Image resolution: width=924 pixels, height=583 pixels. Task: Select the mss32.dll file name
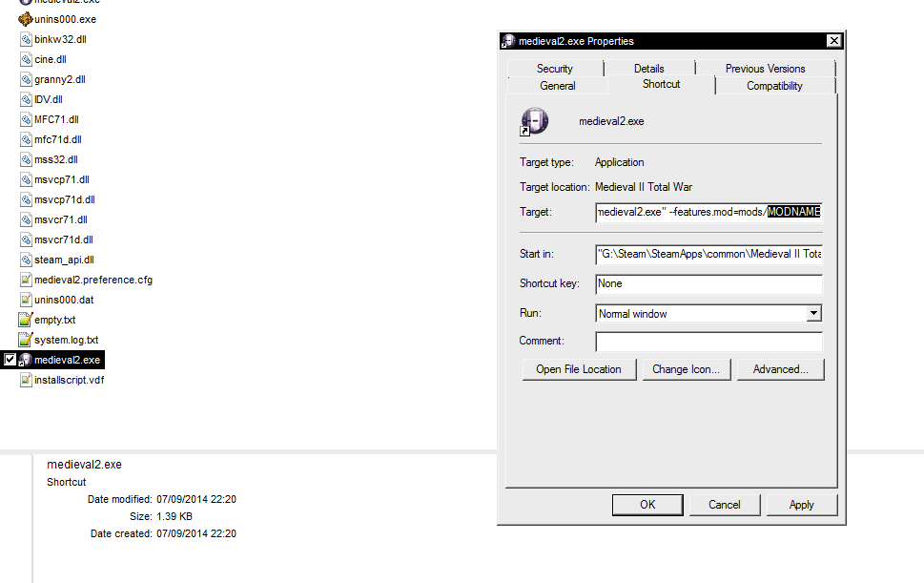[56, 159]
